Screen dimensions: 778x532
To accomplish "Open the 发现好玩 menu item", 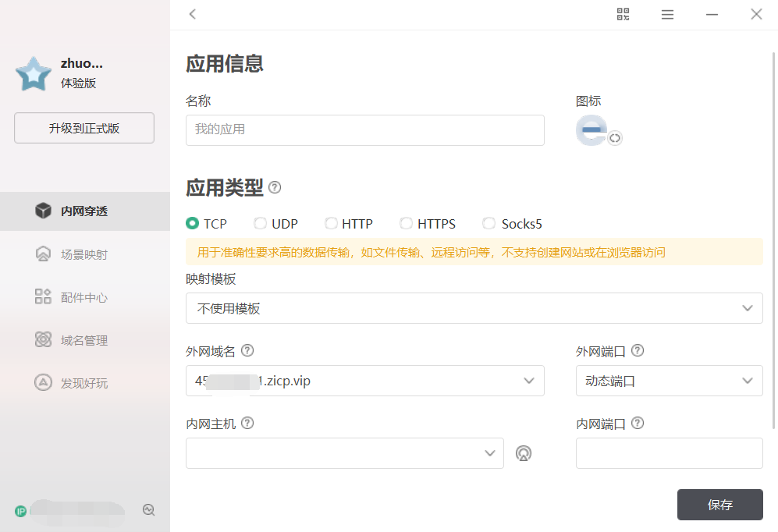I will click(x=85, y=383).
